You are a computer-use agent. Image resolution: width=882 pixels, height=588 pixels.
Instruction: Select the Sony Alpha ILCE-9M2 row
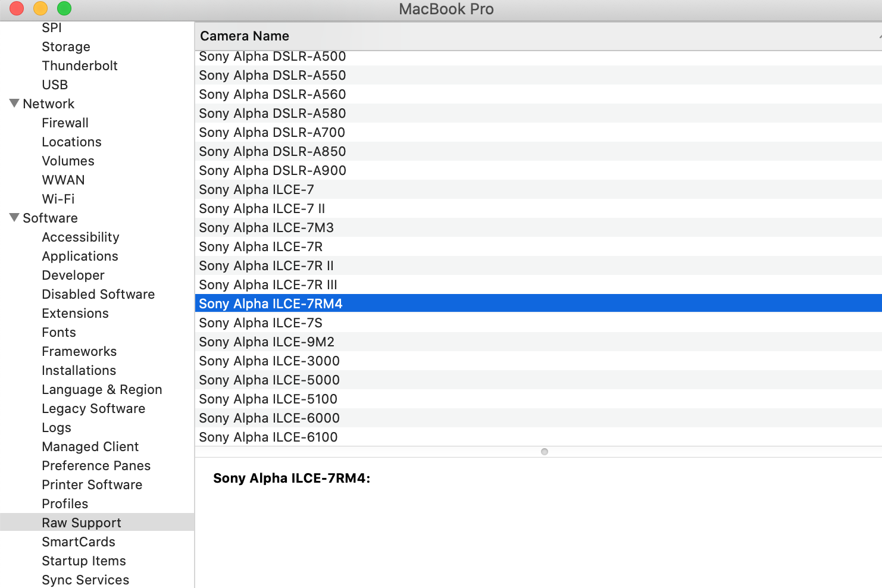tap(539, 342)
